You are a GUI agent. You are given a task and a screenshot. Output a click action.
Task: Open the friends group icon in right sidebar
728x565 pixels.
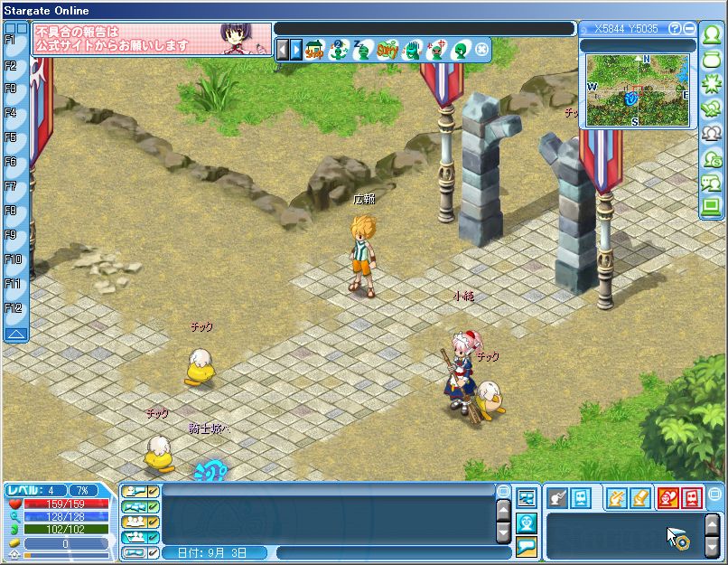(x=711, y=134)
